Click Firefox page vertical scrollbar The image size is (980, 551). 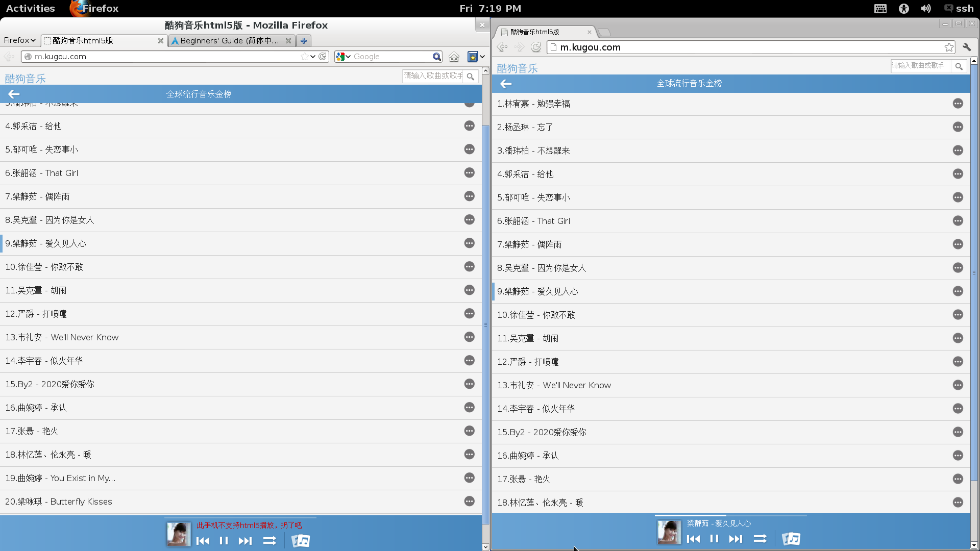tap(485, 324)
